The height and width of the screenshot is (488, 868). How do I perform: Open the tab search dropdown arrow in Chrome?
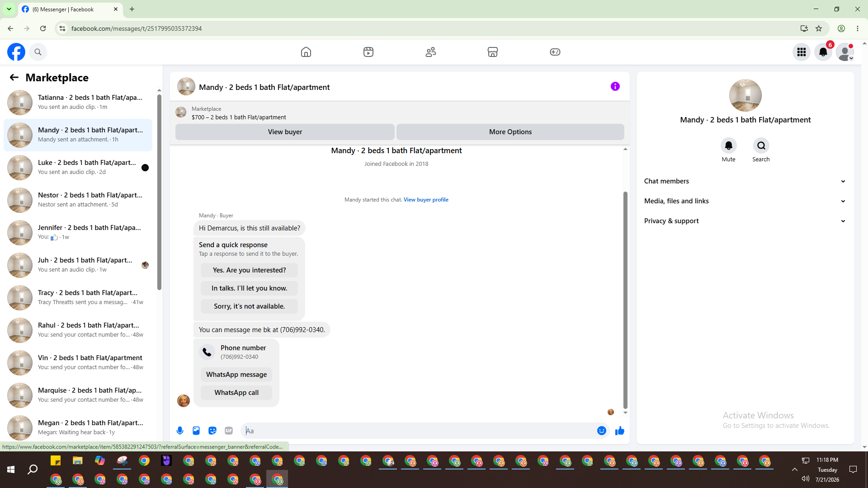9,9
